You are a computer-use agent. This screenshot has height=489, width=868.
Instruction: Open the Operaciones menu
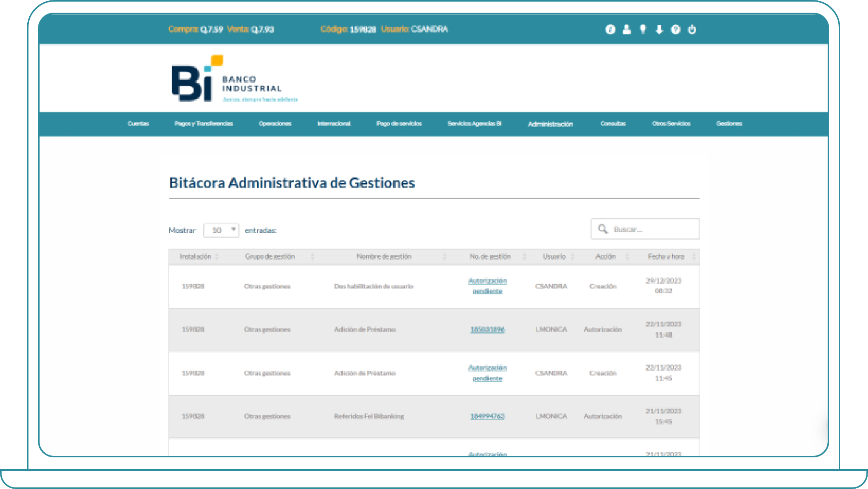(275, 123)
